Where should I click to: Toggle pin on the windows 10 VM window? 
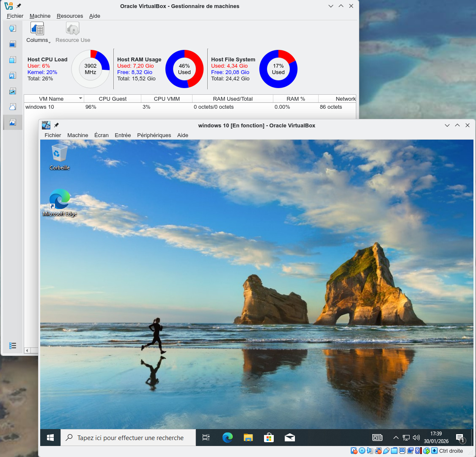56,125
